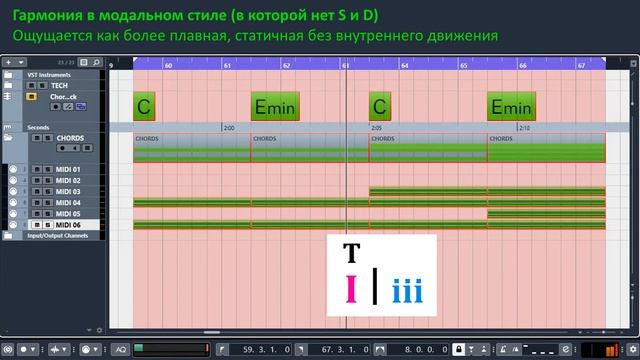Select the first Emin chord event

(275, 106)
